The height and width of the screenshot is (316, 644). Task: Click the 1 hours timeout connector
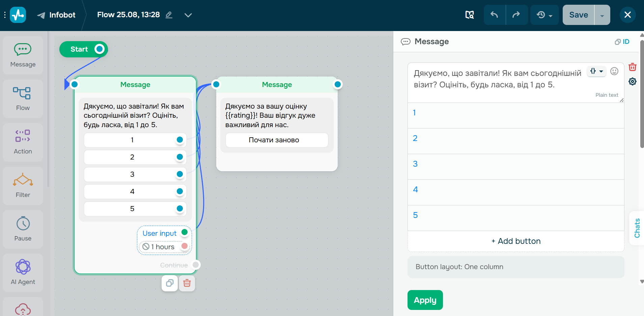185,246
